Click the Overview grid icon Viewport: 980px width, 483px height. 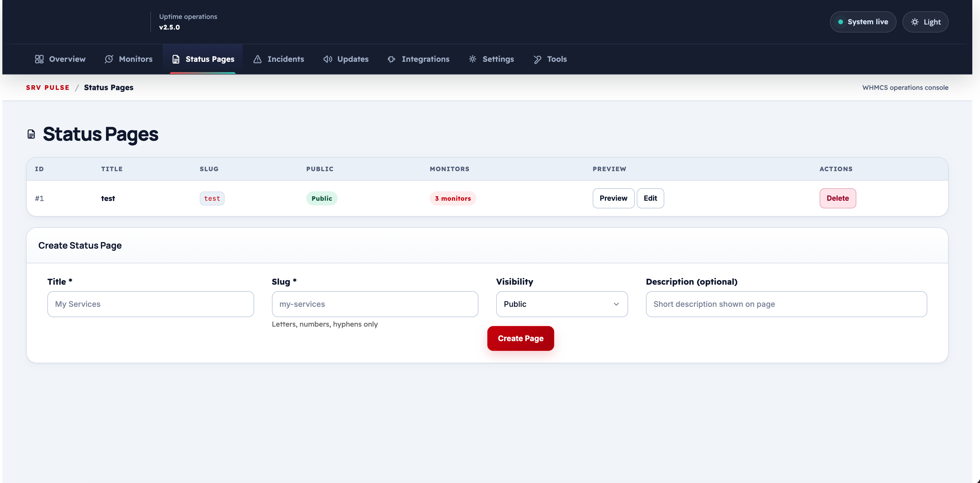39,59
